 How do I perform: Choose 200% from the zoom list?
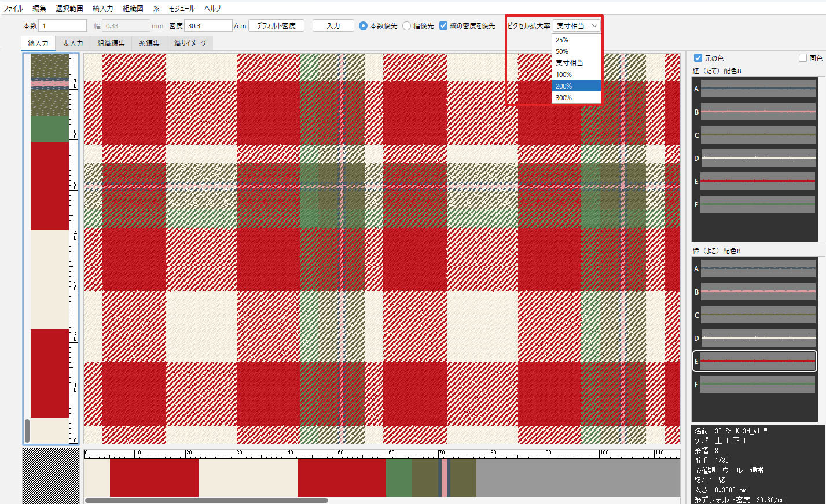[x=577, y=86]
